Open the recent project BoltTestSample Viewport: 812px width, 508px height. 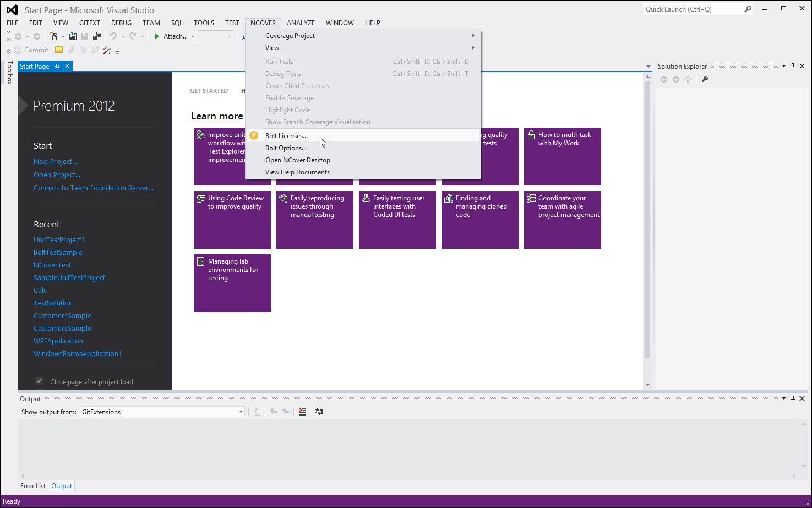click(x=58, y=253)
